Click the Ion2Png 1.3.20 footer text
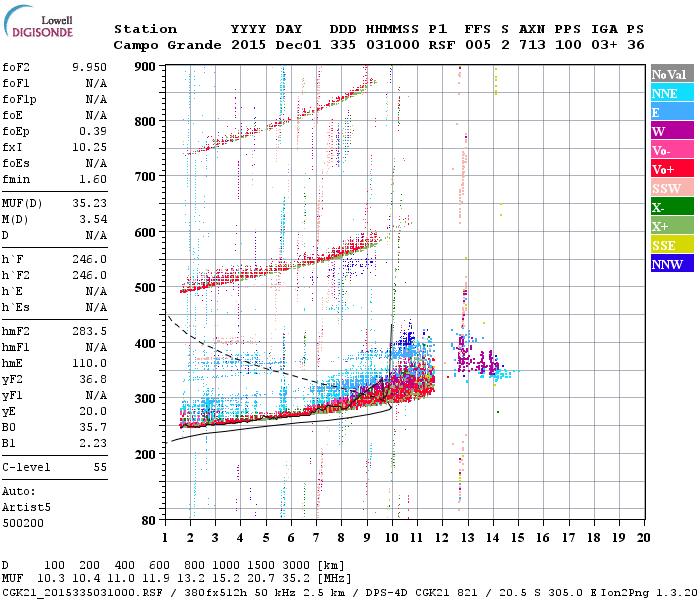The image size is (700, 600). [x=649, y=592]
